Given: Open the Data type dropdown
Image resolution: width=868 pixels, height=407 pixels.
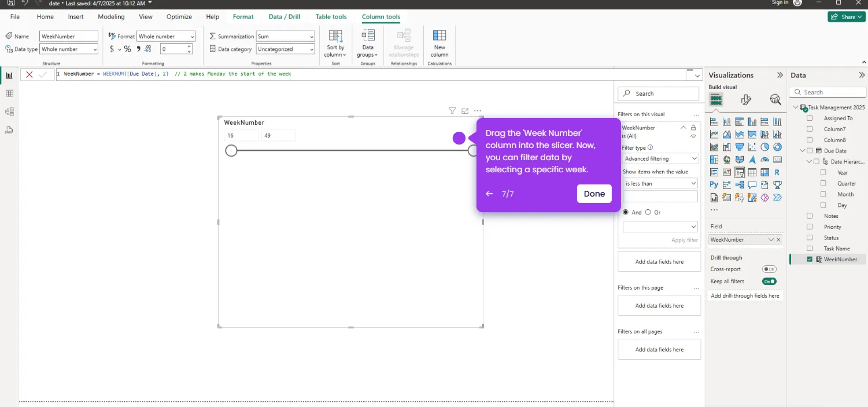Looking at the screenshot, I should [x=69, y=49].
